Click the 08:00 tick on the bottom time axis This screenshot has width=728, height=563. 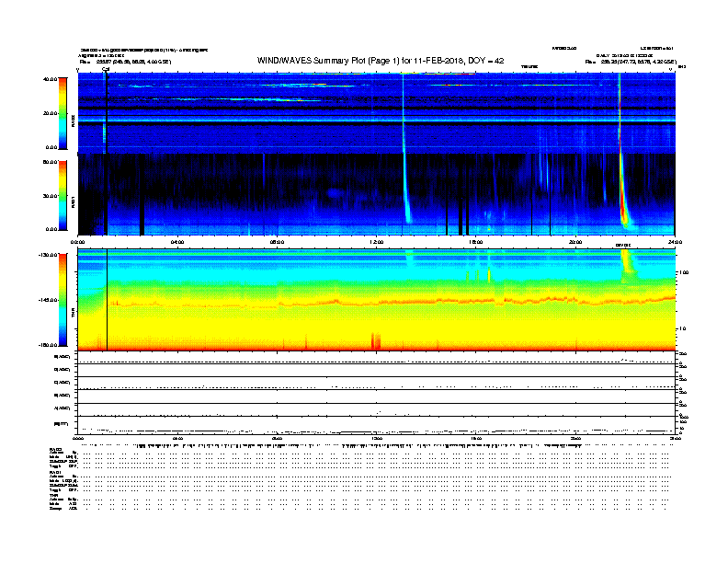pos(277,438)
